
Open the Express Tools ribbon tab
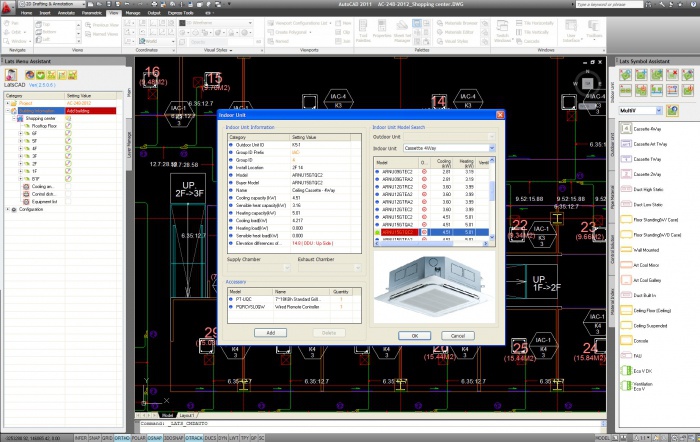pos(180,13)
